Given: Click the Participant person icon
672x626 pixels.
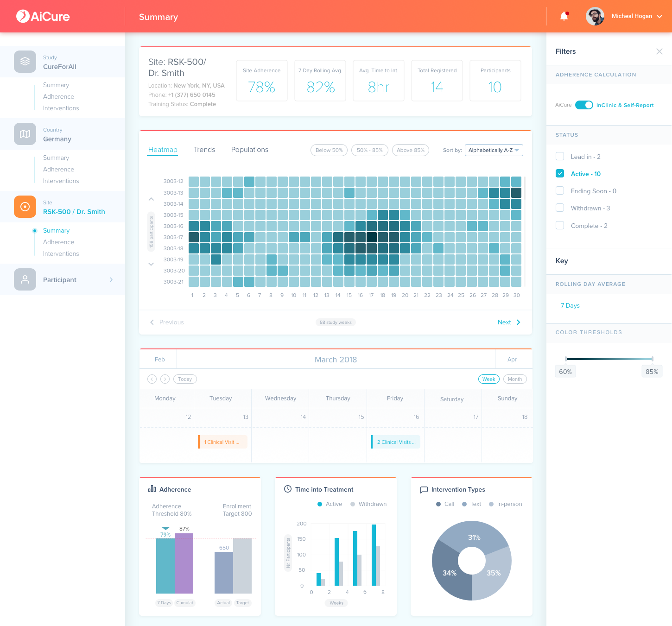Looking at the screenshot, I should click(25, 279).
